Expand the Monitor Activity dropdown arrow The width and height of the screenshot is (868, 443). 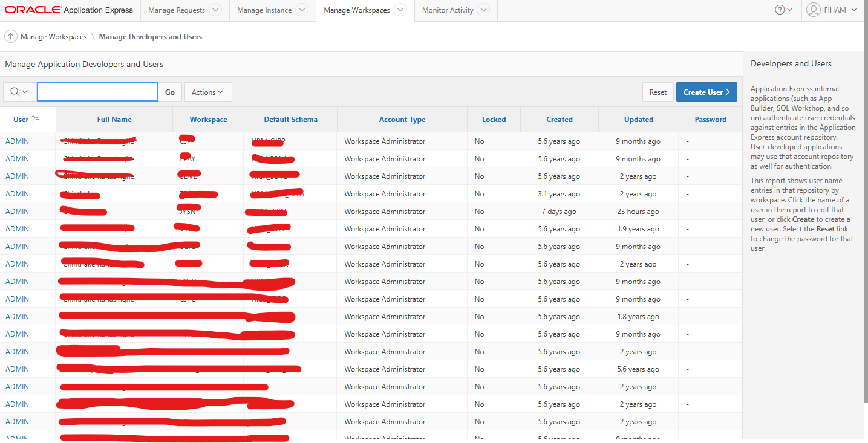click(x=483, y=10)
